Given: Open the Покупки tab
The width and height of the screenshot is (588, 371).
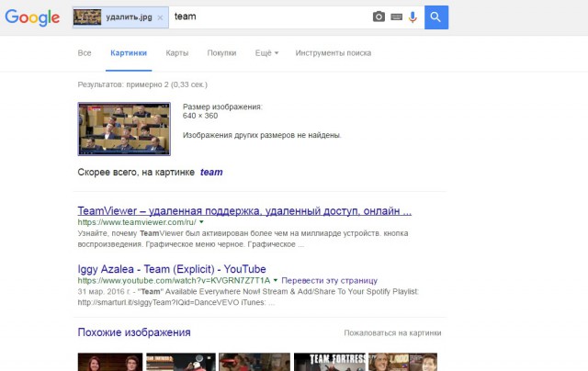Looking at the screenshot, I should click(221, 53).
